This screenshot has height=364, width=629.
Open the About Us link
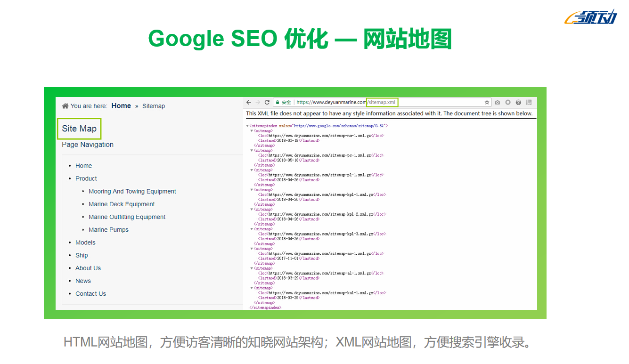88,268
